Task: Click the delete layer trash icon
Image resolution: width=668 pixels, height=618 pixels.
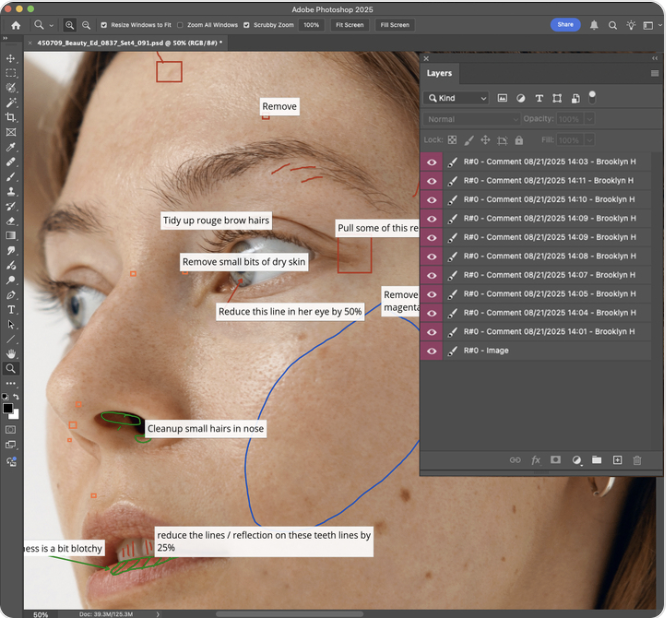Action: 638,460
